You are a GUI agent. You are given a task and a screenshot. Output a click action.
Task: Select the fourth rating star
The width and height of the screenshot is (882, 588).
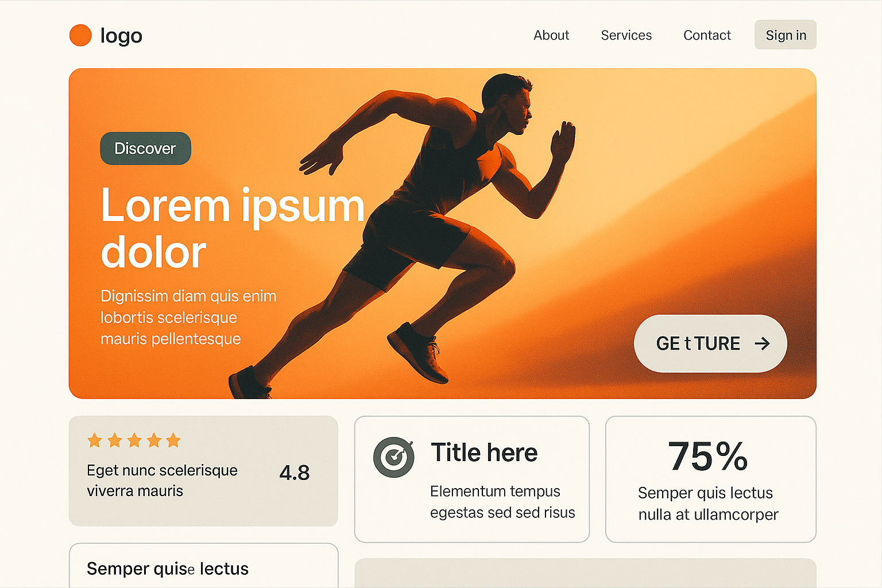154,440
